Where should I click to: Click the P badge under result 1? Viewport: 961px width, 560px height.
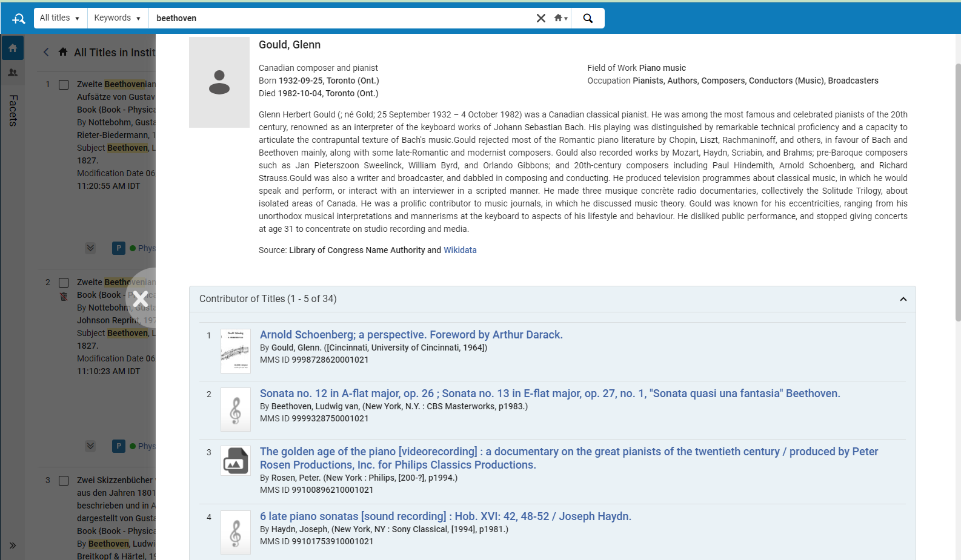[119, 248]
